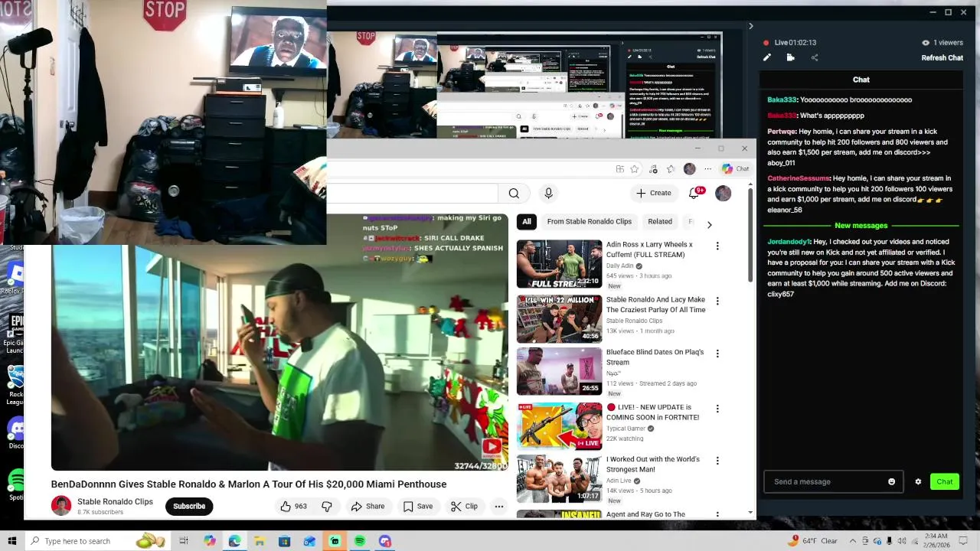Open Kick streaming app on taskbar
The image size is (980, 551).
335,541
